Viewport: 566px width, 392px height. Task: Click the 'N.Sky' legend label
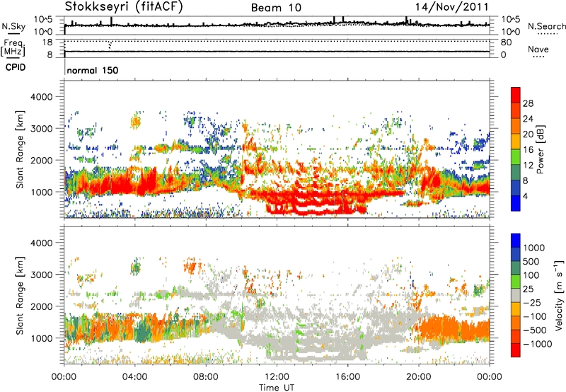point(13,26)
